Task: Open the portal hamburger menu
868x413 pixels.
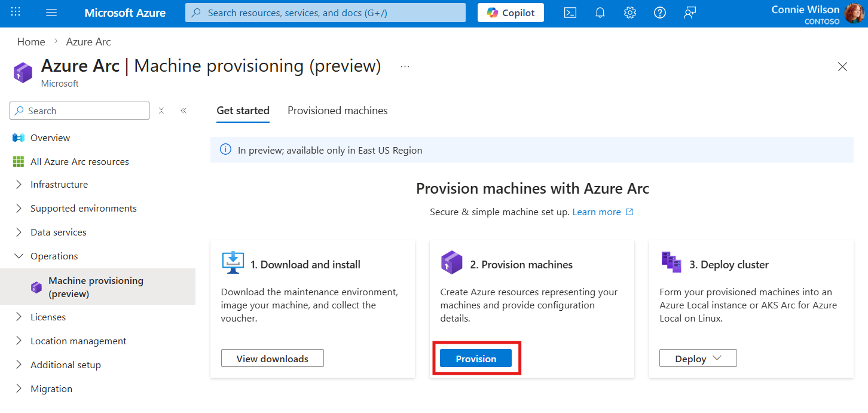Action: (x=51, y=13)
